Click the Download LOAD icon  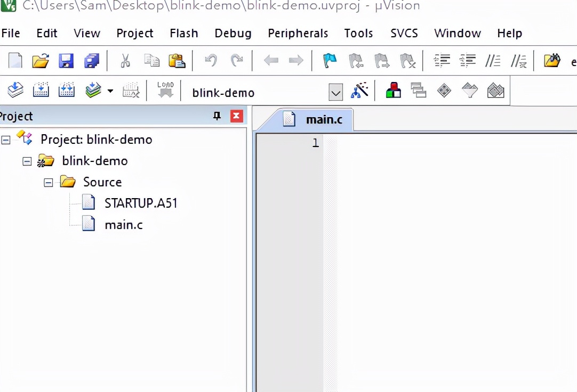[x=166, y=89]
